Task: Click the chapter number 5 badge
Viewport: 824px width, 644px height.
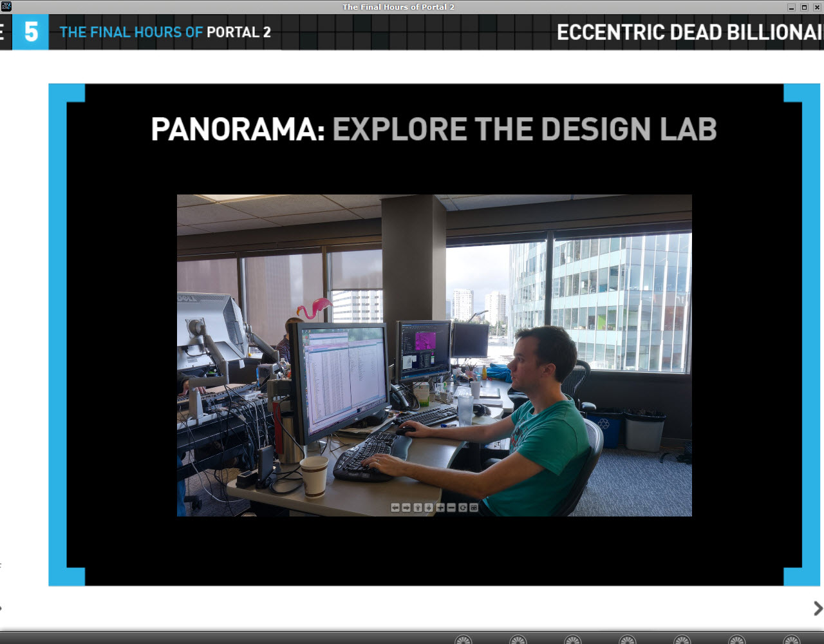Action: (x=31, y=32)
